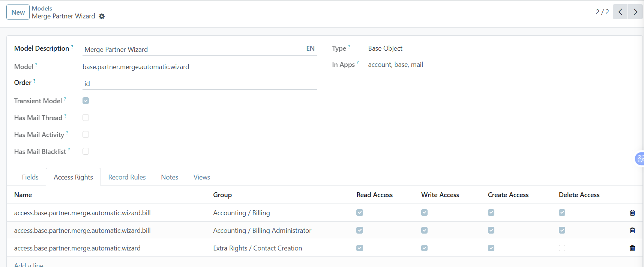This screenshot has width=644, height=267.
Task: Go to next record using right arrow
Action: [635, 12]
